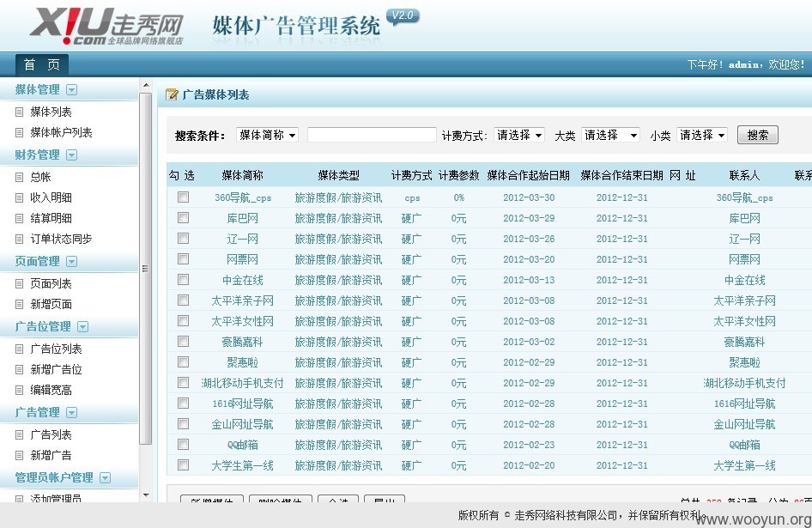Open the 小类 subcategory dropdown
Screen dimensions: 812x528
pos(701,136)
